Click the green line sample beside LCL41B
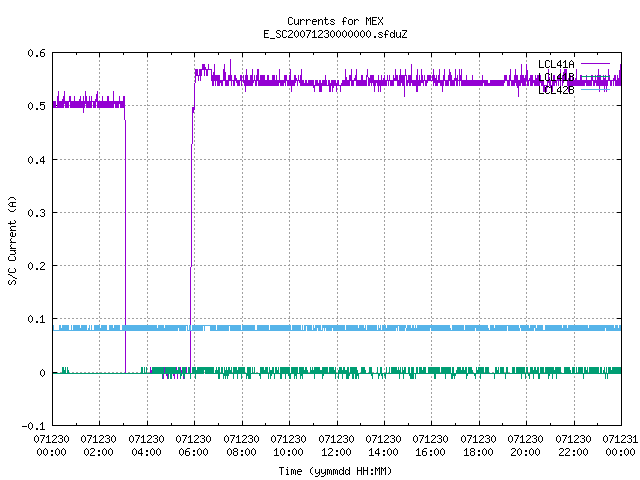Viewport: 640px width, 480px height. [595, 77]
